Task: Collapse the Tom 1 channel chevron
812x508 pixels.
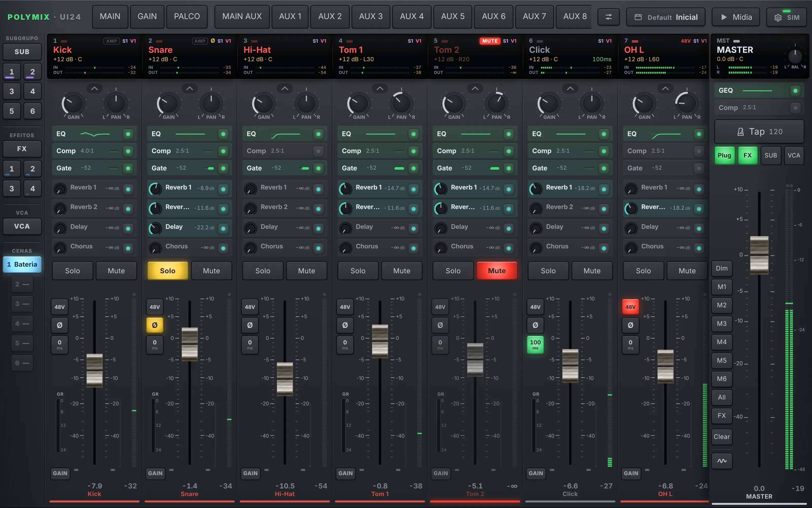Action: (x=380, y=89)
